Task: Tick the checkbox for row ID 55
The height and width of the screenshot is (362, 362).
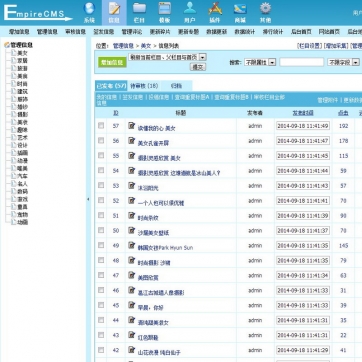Action: [x=101, y=156]
